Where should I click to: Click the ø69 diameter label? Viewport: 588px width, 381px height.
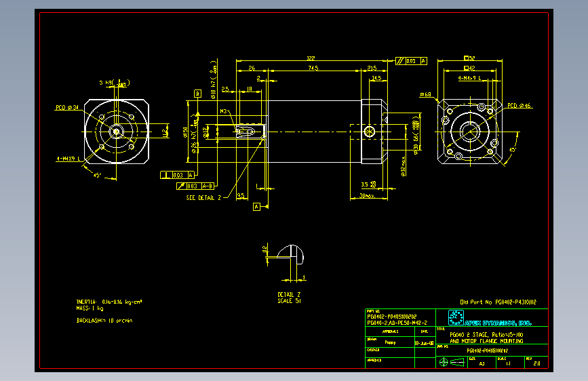click(x=425, y=94)
